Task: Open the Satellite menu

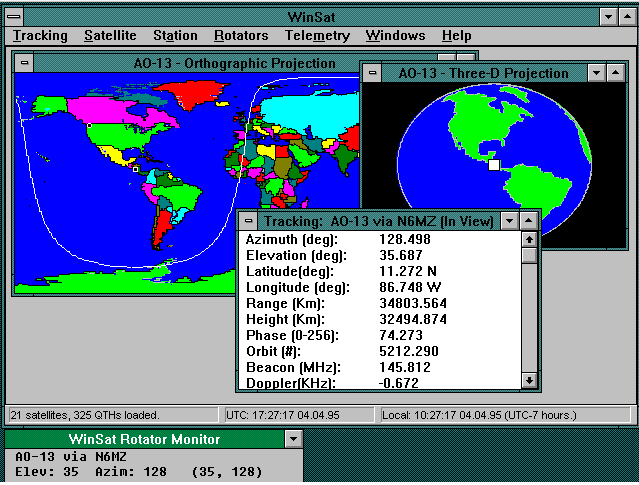Action: pyautogui.click(x=110, y=35)
